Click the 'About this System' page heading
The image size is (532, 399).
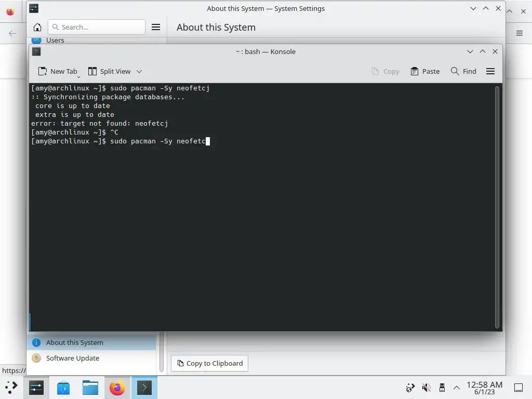tap(216, 27)
